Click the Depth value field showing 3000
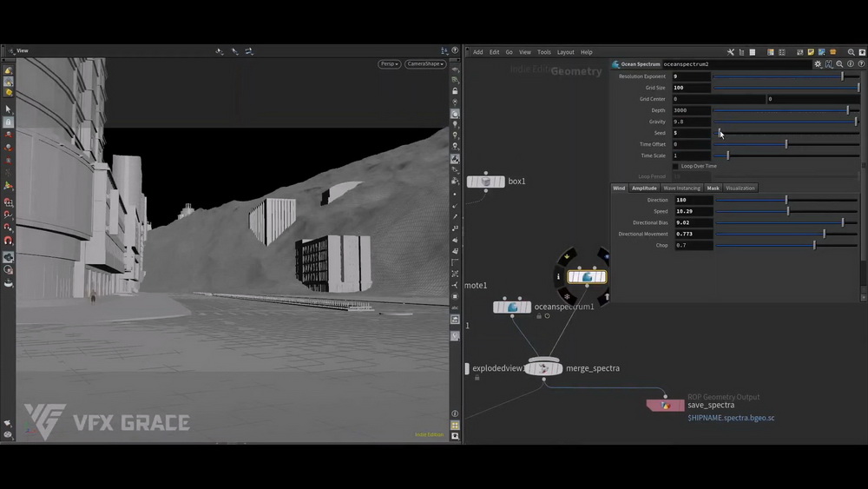The width and height of the screenshot is (868, 489). pyautogui.click(x=692, y=110)
